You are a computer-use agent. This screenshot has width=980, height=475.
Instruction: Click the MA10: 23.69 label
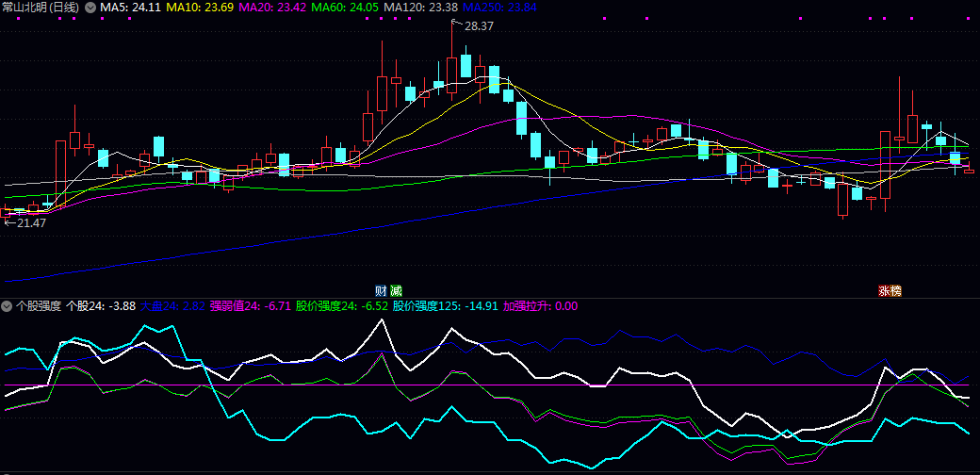click(201, 8)
